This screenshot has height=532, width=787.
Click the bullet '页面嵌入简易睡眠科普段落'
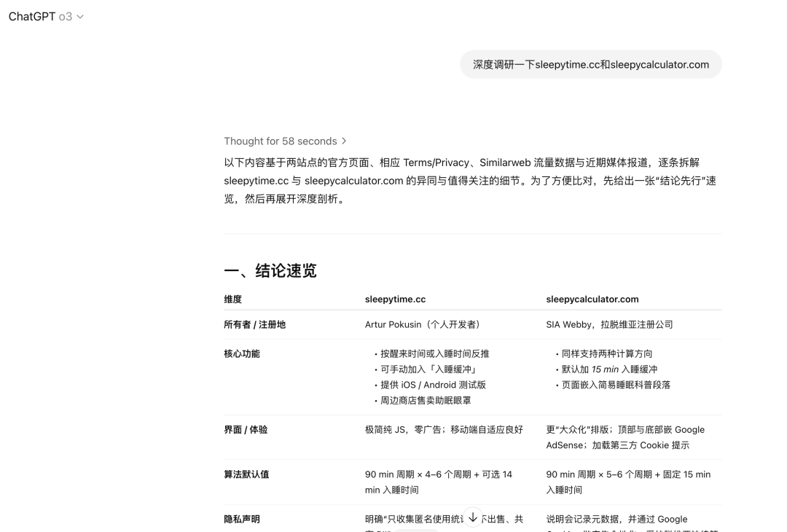pyautogui.click(x=616, y=385)
